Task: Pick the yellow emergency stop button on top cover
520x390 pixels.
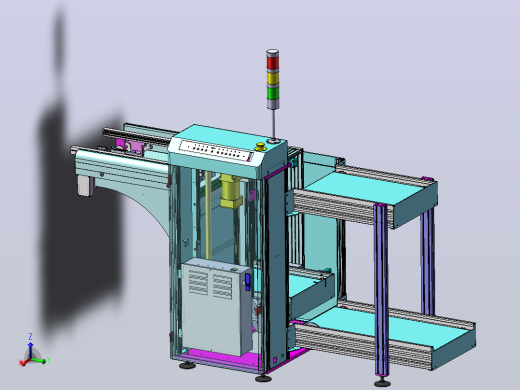Action: pos(260,146)
